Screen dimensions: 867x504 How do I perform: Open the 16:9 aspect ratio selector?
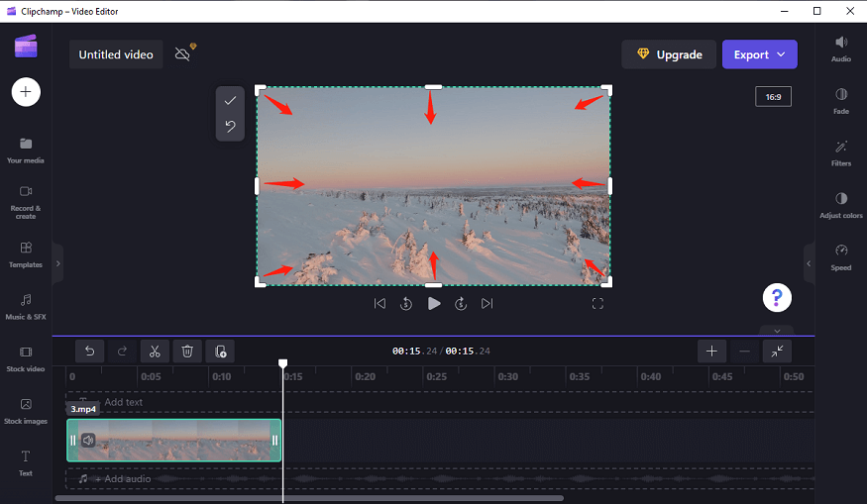point(773,97)
